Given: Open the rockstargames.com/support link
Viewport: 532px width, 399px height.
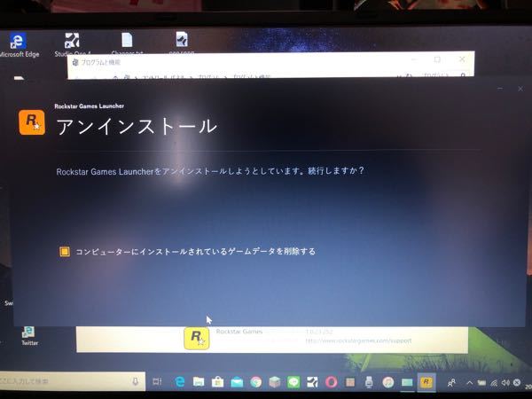Looking at the screenshot, I should point(358,340).
